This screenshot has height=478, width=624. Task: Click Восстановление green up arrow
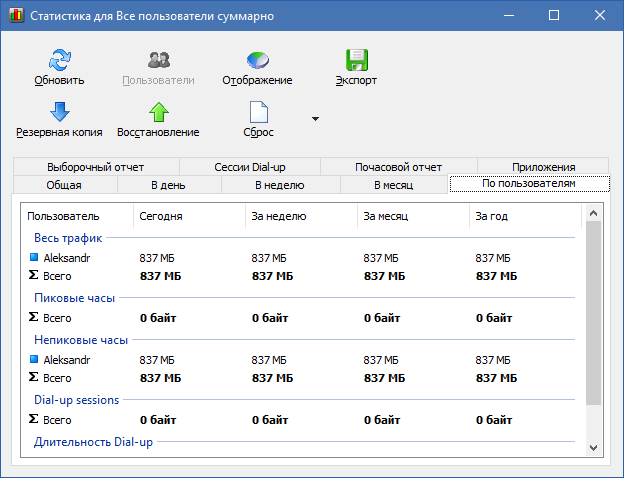pos(159,112)
